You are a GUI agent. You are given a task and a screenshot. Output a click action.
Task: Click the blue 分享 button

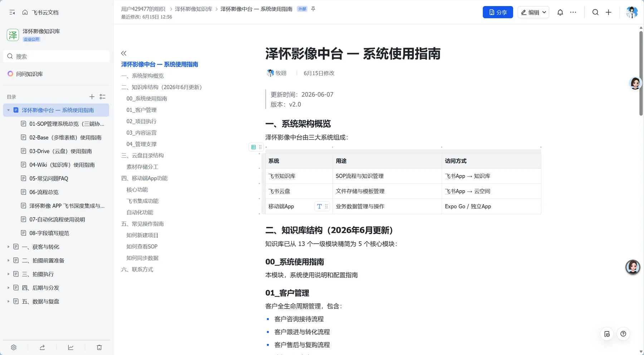[x=498, y=12]
